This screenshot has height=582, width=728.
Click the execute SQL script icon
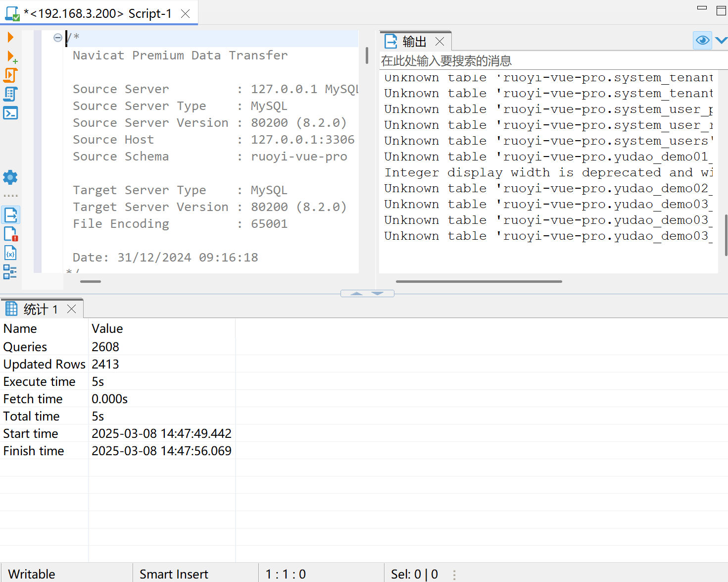point(10,75)
